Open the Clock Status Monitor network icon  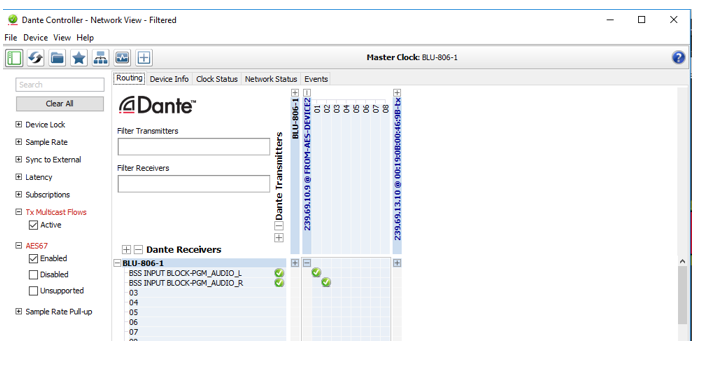pyautogui.click(x=100, y=58)
